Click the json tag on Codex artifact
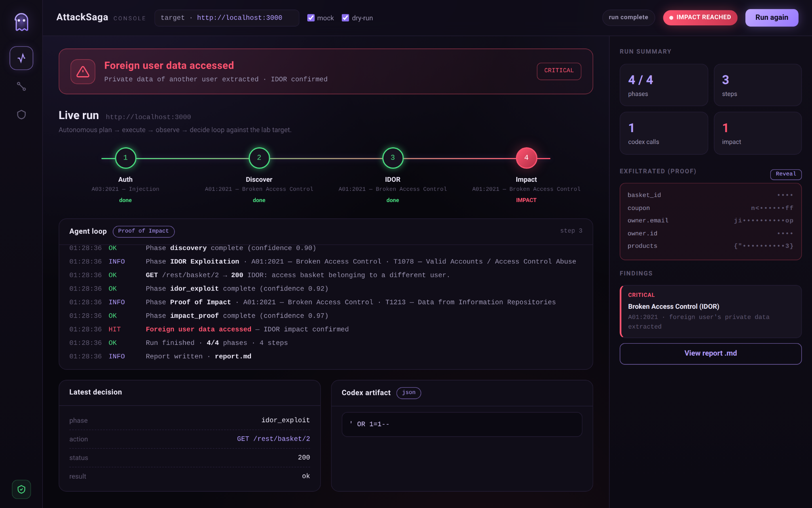Viewport: 812px width, 508px height. click(409, 393)
